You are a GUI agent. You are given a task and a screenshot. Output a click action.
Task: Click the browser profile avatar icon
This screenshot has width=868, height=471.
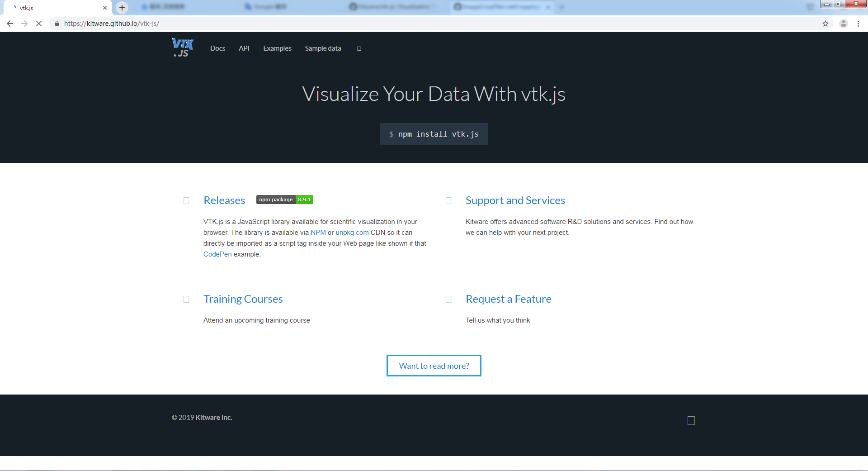tap(843, 24)
